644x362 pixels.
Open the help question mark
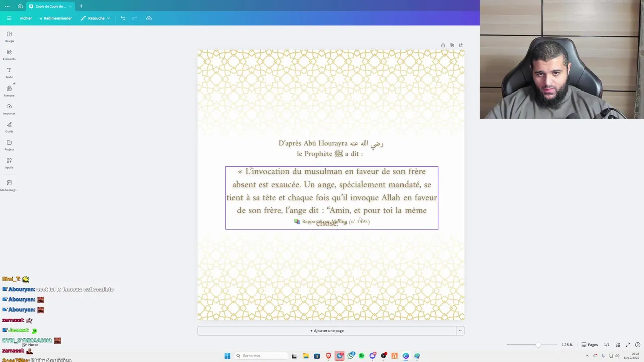click(638, 345)
